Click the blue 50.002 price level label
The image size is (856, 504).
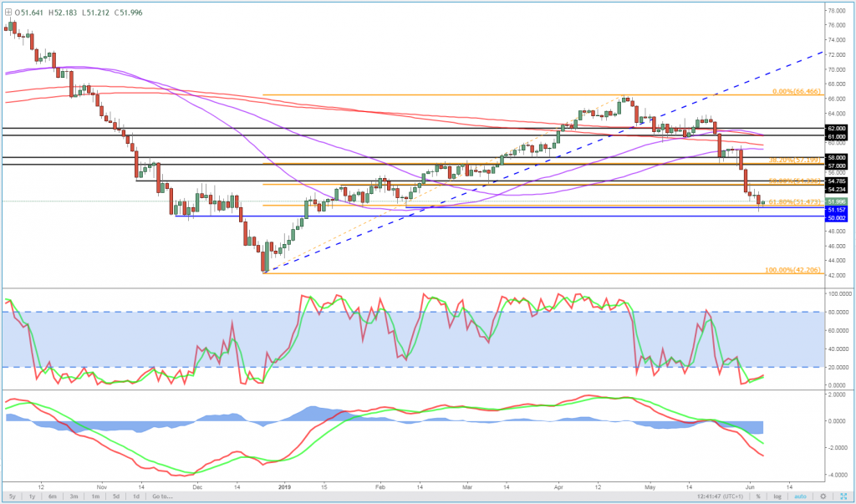[836, 217]
